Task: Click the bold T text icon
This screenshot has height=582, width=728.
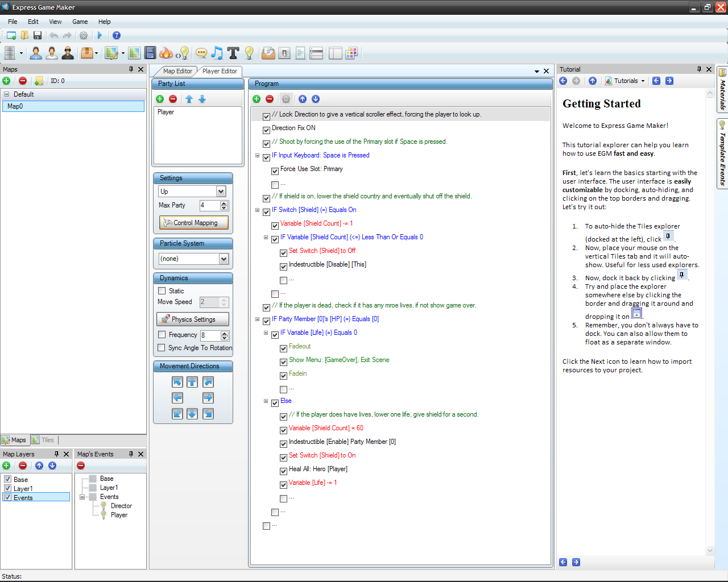Action: (233, 53)
